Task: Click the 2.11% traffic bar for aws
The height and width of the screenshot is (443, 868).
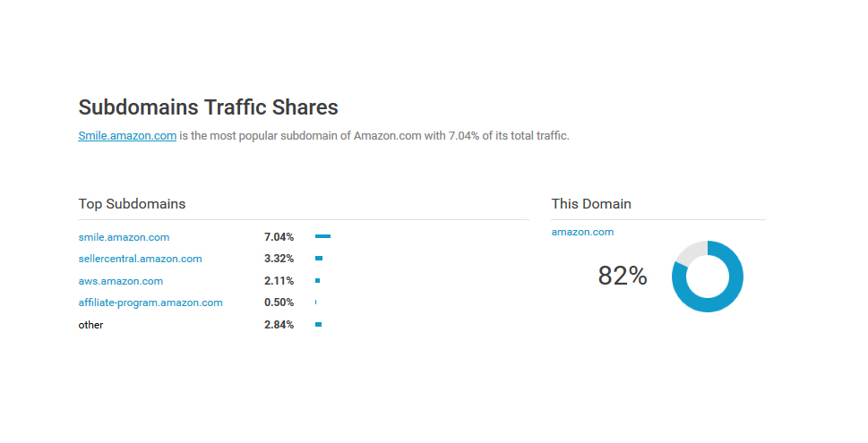Action: [317, 281]
